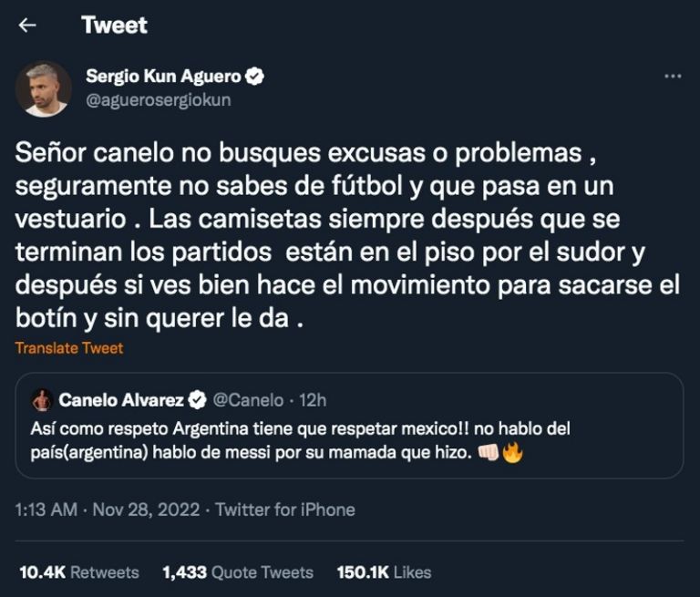View the 1,433 Quote Tweets list
Image resolution: width=700 pixels, height=597 pixels.
(x=237, y=572)
